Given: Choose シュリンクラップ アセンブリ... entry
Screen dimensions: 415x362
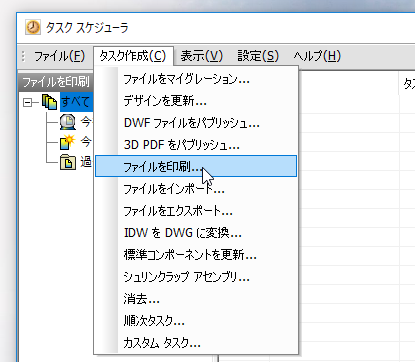Looking at the screenshot, I should point(196,277).
